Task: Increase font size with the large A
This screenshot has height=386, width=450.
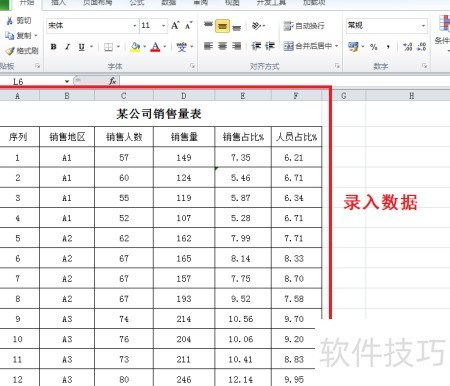Action: 175,25
